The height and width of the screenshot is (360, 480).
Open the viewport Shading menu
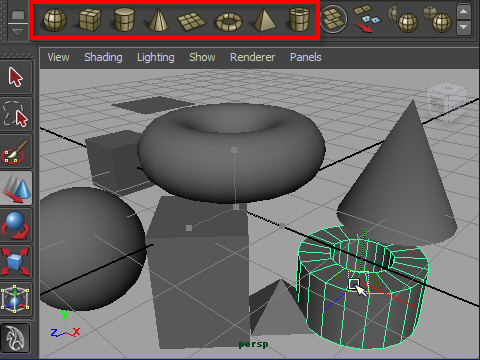(103, 57)
